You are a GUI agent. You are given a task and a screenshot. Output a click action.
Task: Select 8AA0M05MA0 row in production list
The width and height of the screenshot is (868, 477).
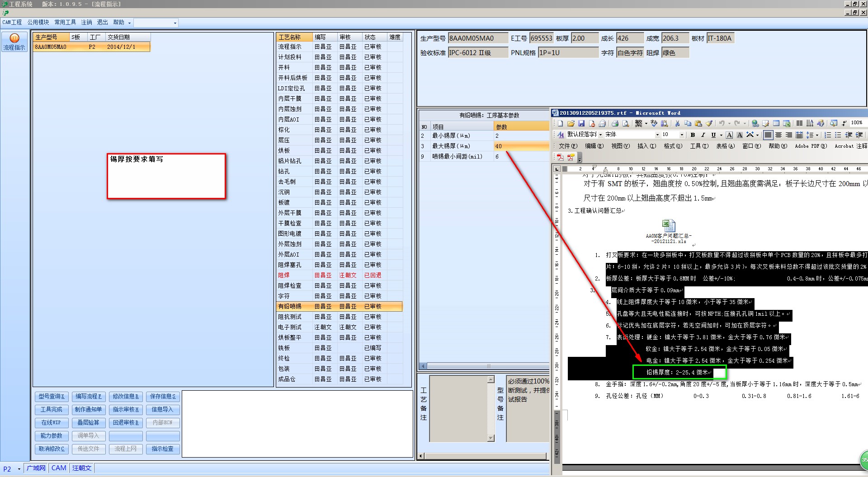92,47
